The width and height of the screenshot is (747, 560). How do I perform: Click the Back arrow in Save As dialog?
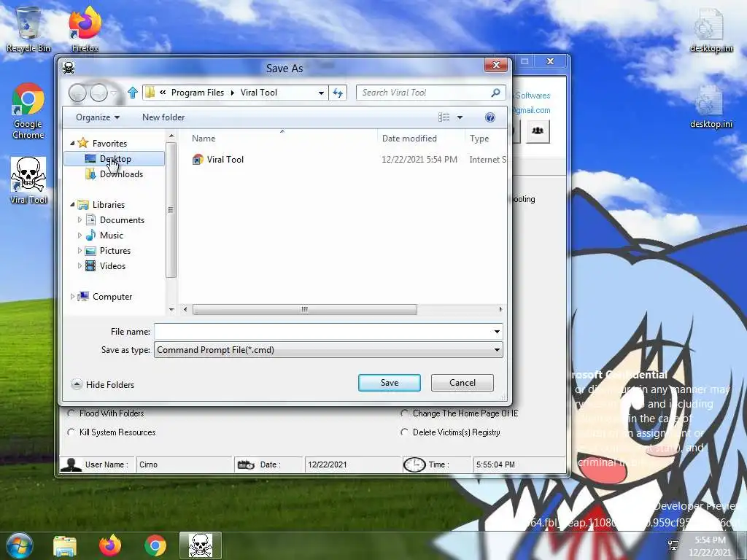point(77,93)
